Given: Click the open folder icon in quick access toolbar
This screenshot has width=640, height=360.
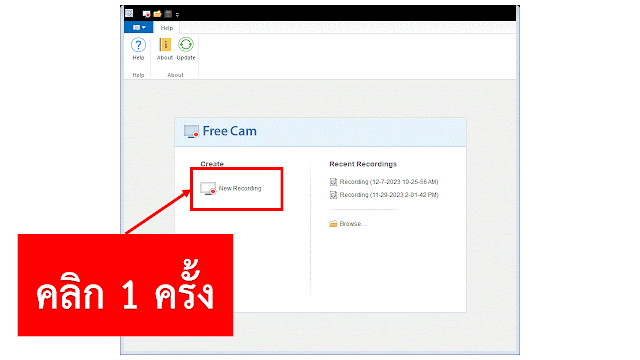Looking at the screenshot, I should [157, 14].
